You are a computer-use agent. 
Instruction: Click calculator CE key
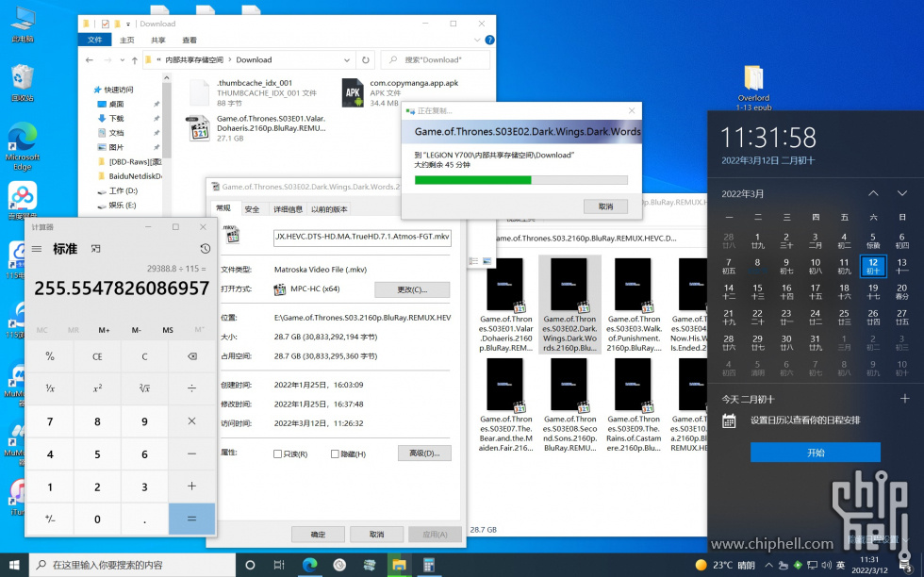(97, 356)
